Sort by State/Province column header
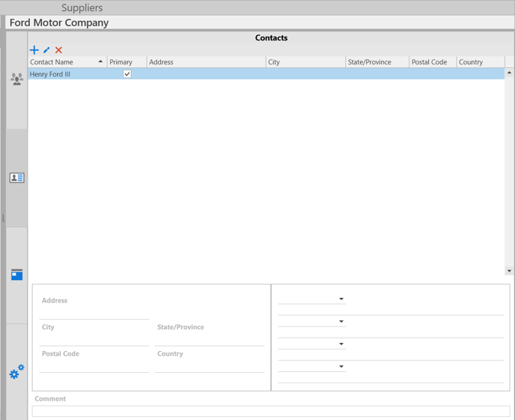 pyautogui.click(x=377, y=62)
